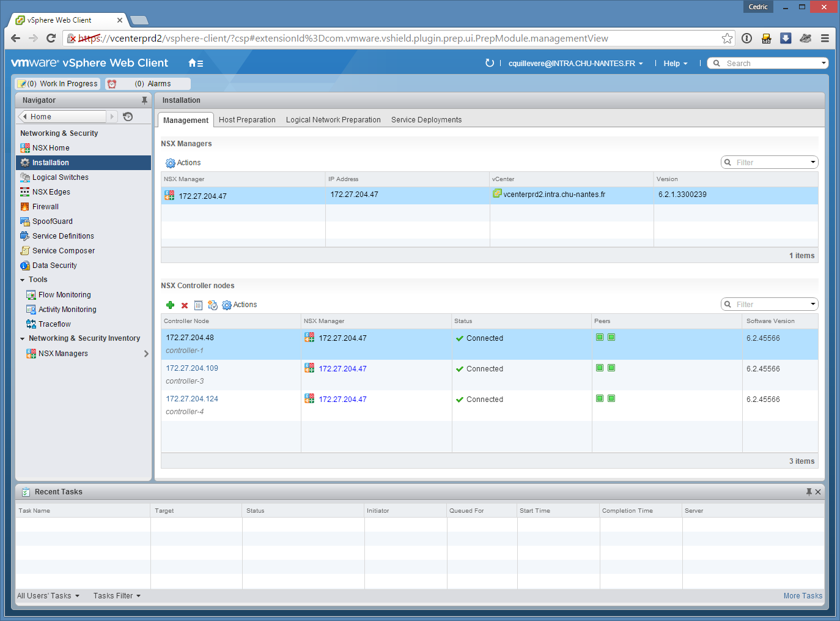Image resolution: width=840 pixels, height=621 pixels.
Task: Open controller 172.27.204.109 link
Action: [x=192, y=368]
